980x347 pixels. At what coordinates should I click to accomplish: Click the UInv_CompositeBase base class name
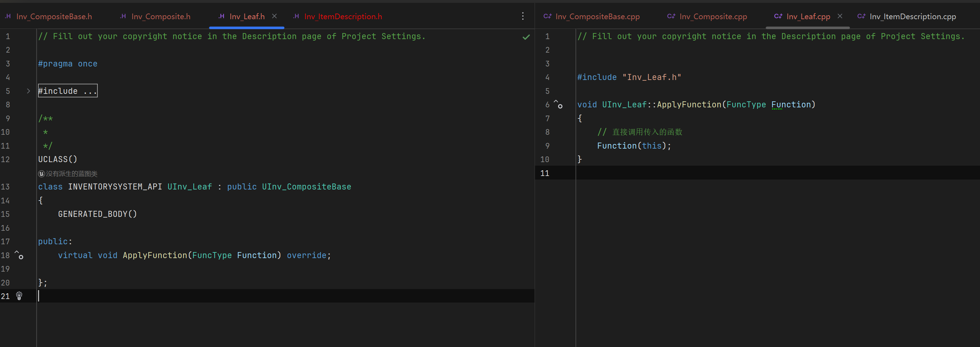tap(306, 186)
